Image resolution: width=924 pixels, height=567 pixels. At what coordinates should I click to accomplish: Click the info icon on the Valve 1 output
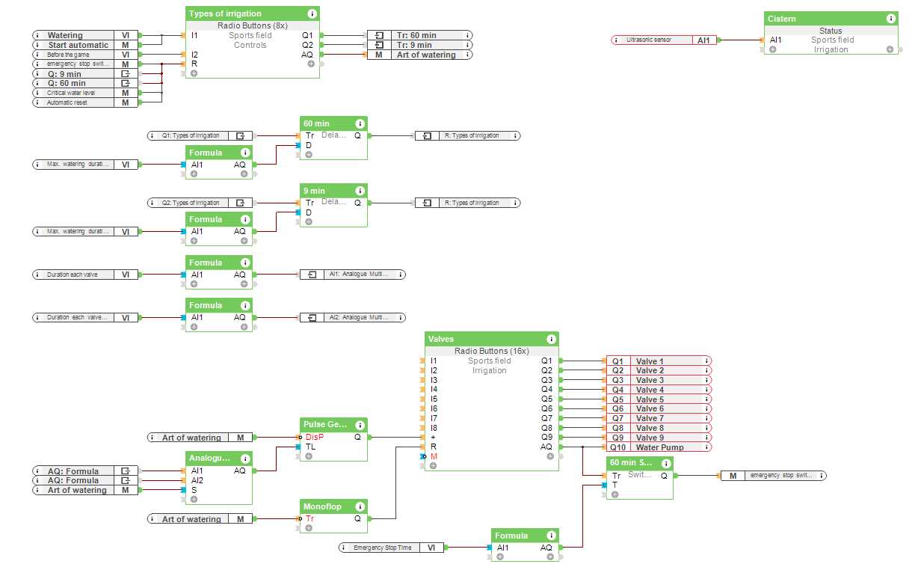tap(706, 361)
